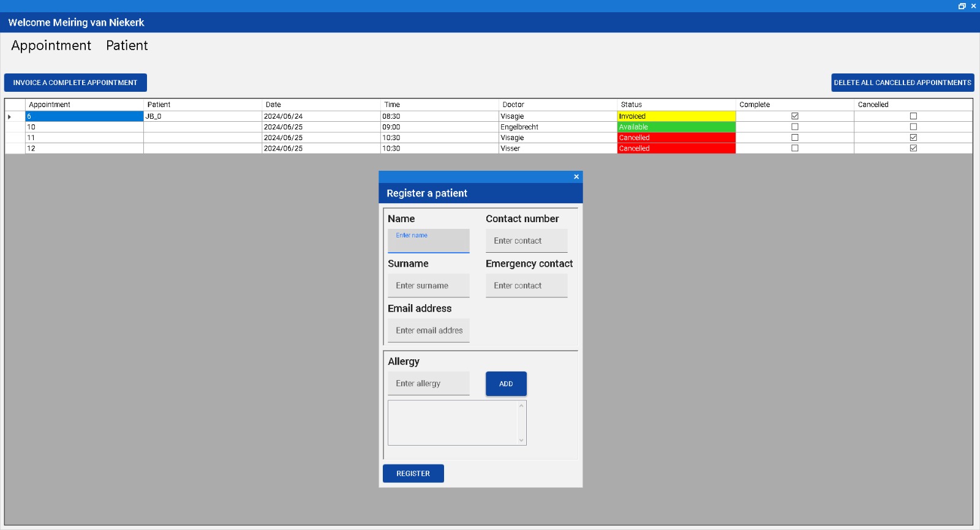Select doctor Visagie cell for appointment 6
Image resolution: width=980 pixels, height=530 pixels.
[558, 116]
